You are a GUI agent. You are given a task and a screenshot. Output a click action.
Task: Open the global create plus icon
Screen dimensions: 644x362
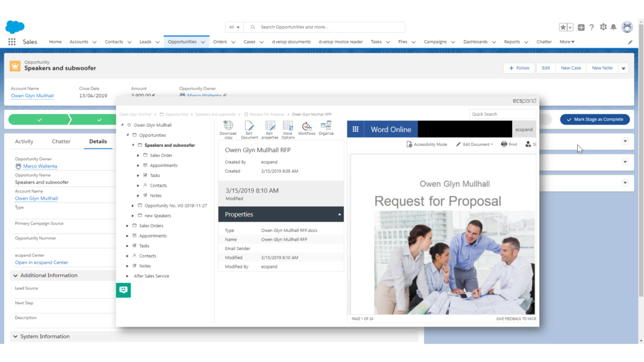pyautogui.click(x=581, y=27)
